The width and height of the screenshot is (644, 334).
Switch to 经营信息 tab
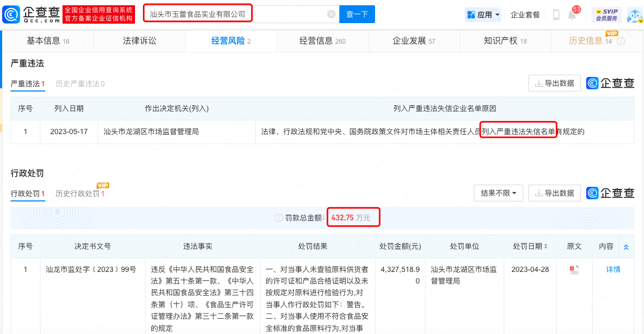click(323, 41)
